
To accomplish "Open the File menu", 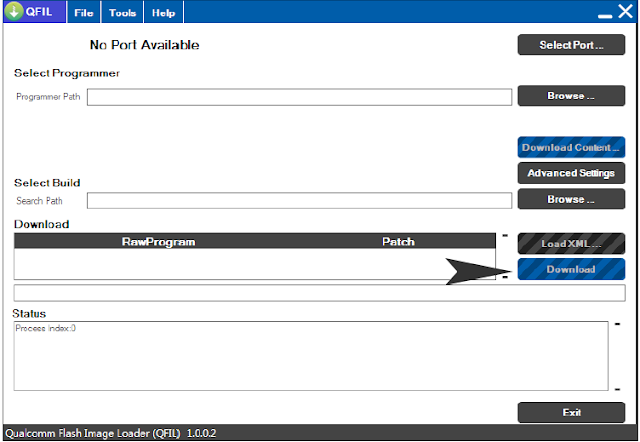I will 84,13.
